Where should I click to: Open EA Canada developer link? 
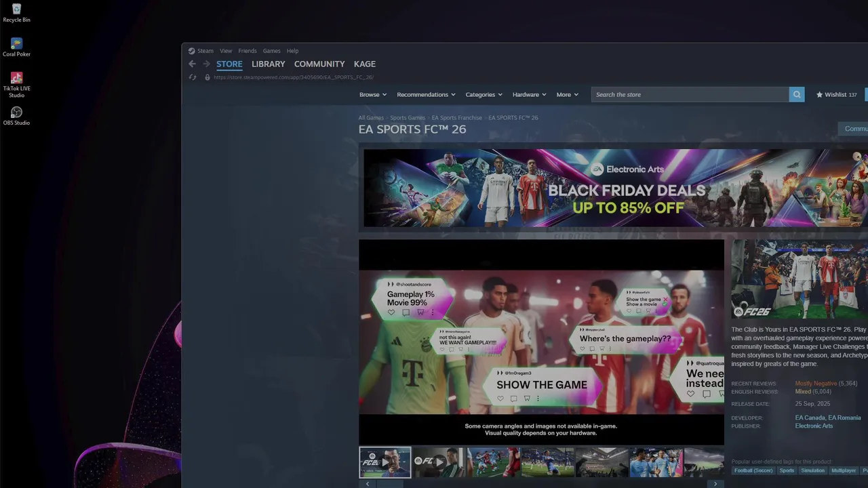(810, 418)
